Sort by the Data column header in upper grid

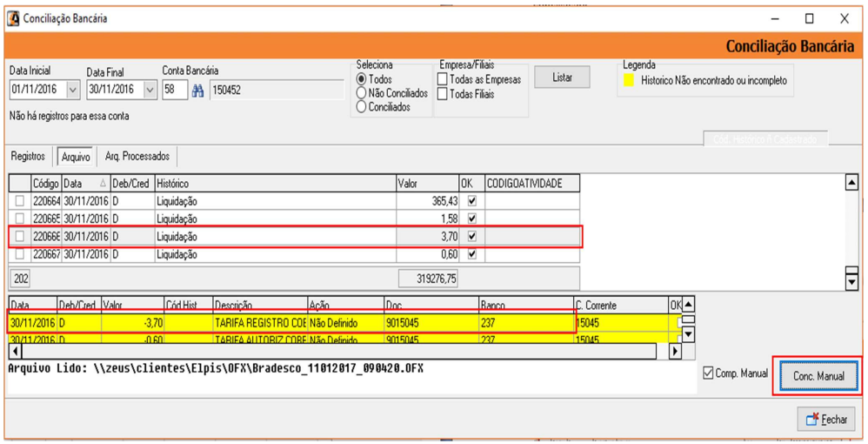86,184
